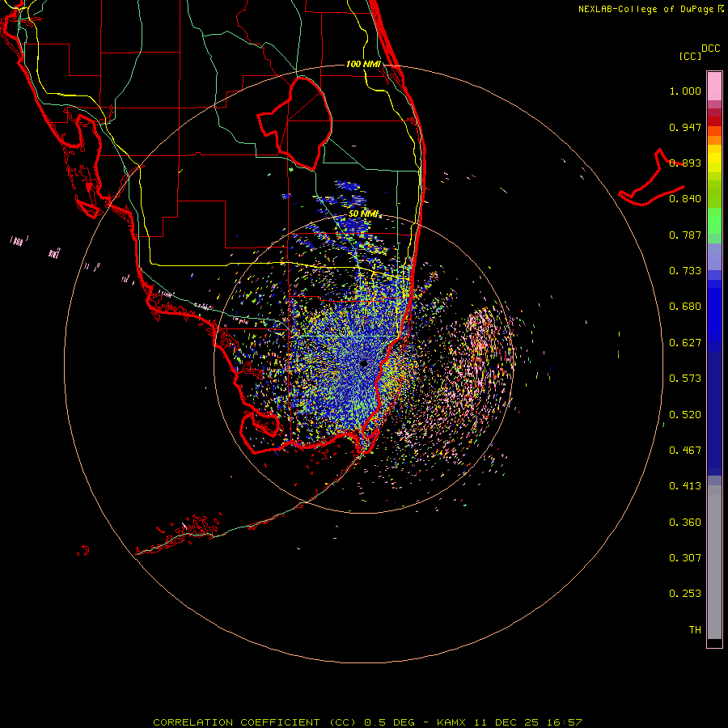
Task: Click the Lake Okeechobee red outline
Action: coord(294,124)
